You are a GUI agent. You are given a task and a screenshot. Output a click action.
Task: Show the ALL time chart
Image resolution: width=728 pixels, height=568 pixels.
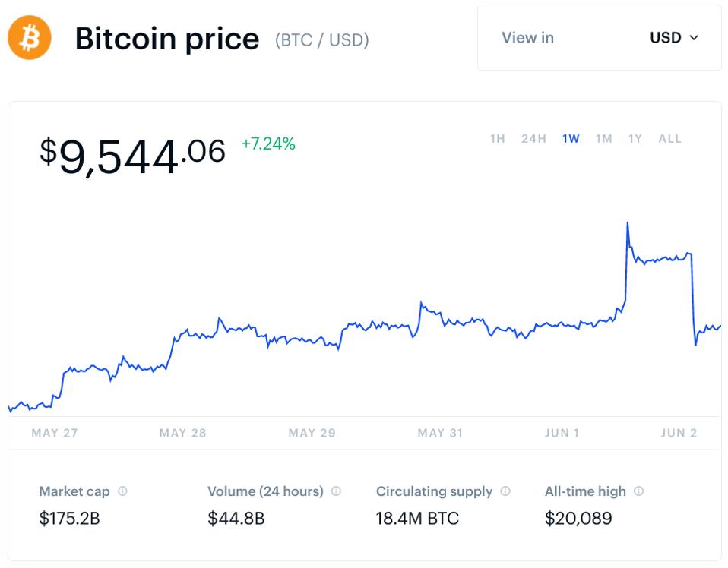(x=669, y=139)
